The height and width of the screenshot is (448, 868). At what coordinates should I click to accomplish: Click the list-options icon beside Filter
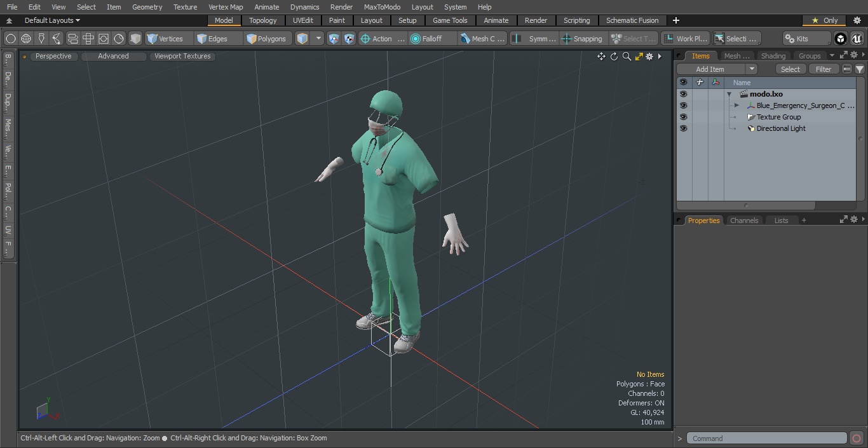[847, 69]
